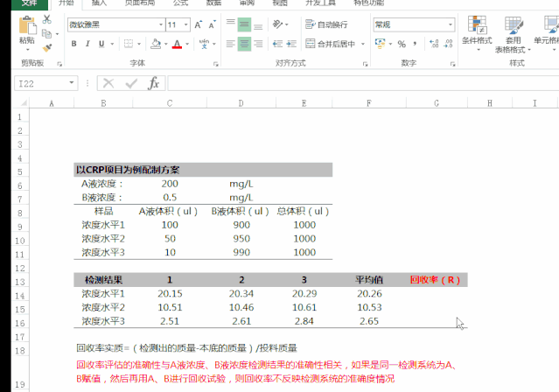This screenshot has width=559, height=392.
Task: Toggle Italic formatting
Action: (88, 44)
